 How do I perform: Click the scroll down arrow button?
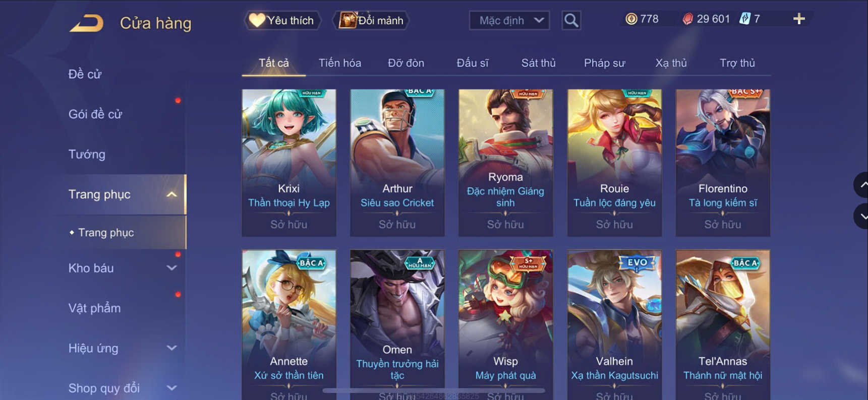coord(861,216)
